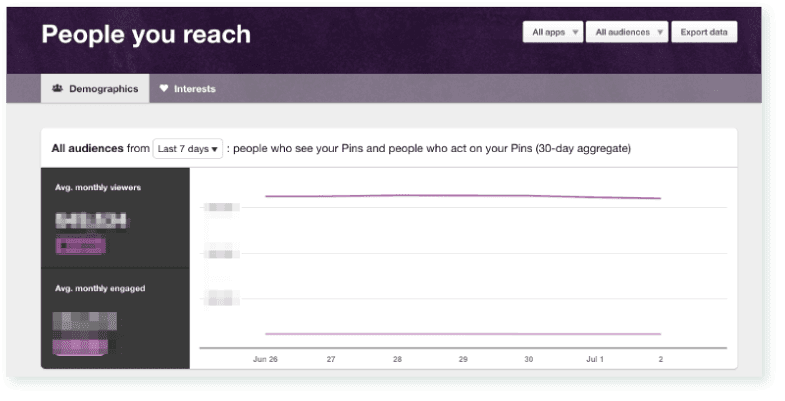Click the Jun 26 date on chart axis

265,358
